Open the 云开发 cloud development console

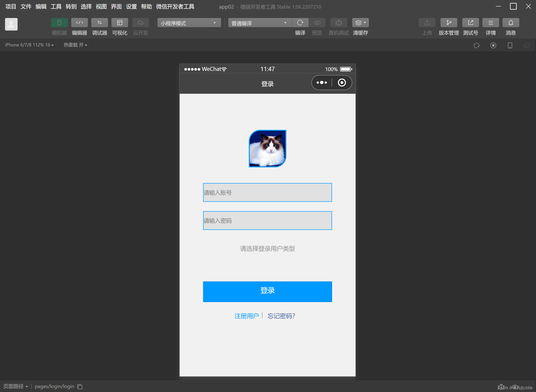[140, 26]
